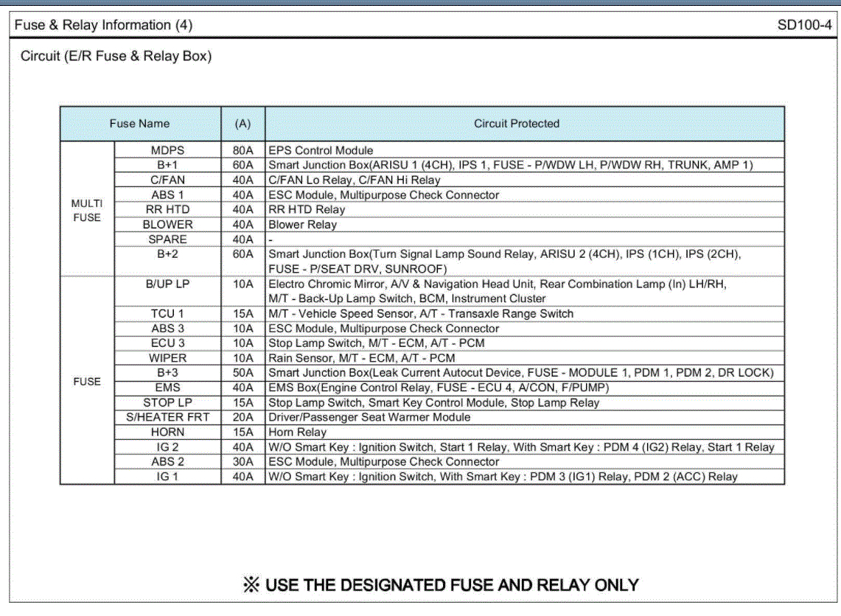This screenshot has width=841, height=616.
Task: Click 'Horn Relay' circuit text
Action: pos(298,432)
